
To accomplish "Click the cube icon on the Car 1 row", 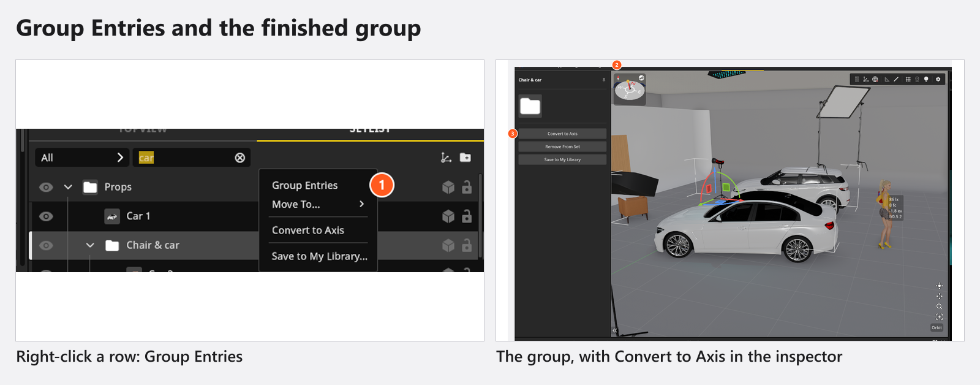I will point(448,216).
